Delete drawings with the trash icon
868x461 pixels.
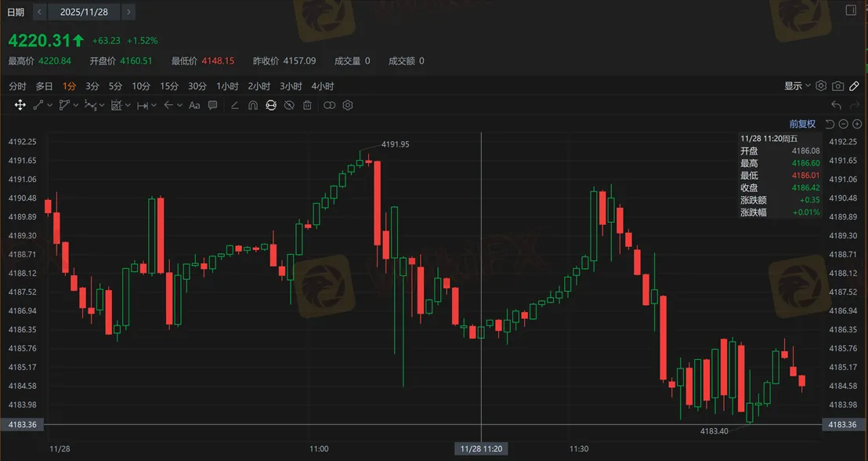(x=307, y=105)
